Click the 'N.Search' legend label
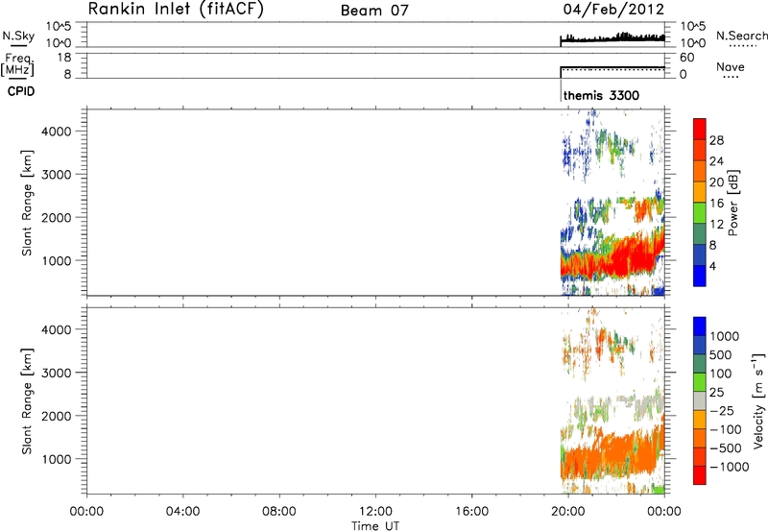This screenshot has height=532, width=768. (x=742, y=36)
